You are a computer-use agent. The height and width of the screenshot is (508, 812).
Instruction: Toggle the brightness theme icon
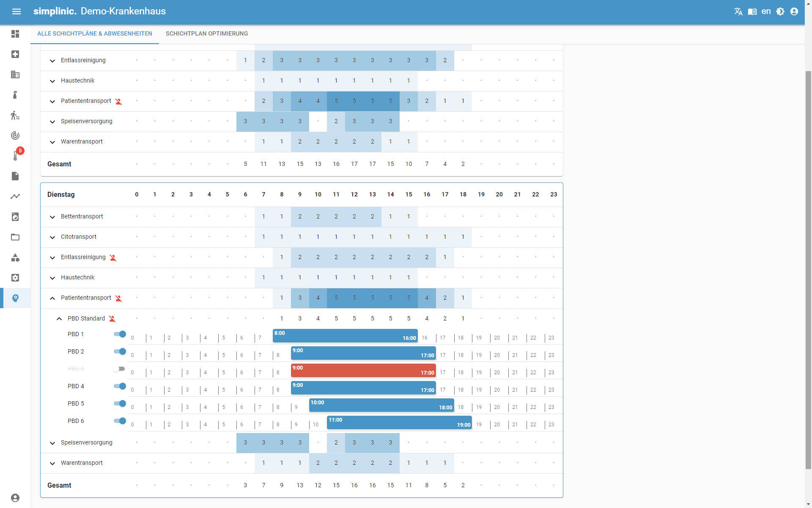click(x=780, y=11)
